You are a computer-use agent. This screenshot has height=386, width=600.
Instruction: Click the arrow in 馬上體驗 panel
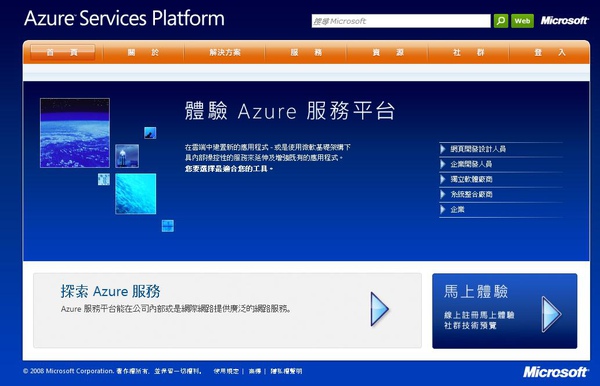point(551,314)
